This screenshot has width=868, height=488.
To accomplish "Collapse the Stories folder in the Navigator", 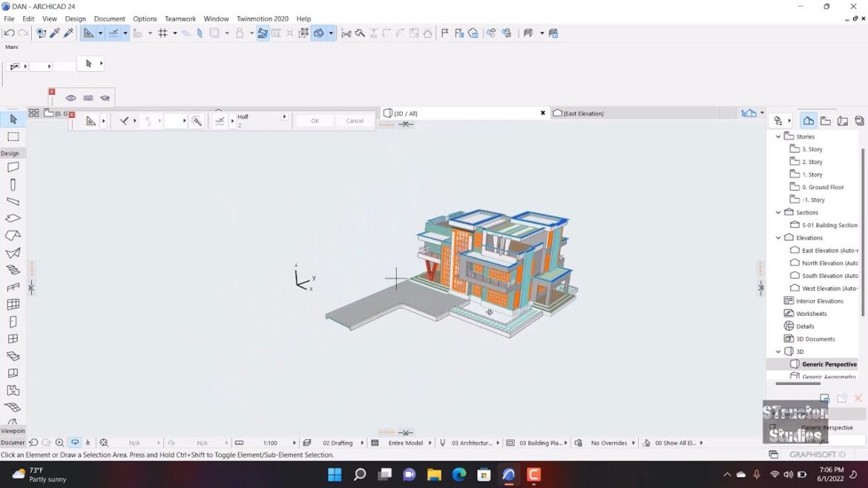I will pyautogui.click(x=778, y=136).
